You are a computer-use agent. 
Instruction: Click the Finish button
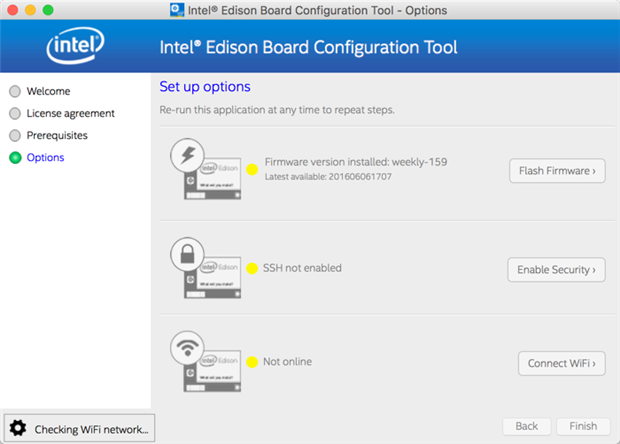[x=583, y=426]
